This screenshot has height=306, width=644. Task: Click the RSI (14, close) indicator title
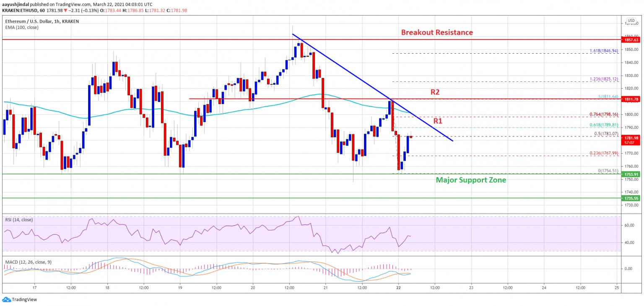(x=19, y=220)
